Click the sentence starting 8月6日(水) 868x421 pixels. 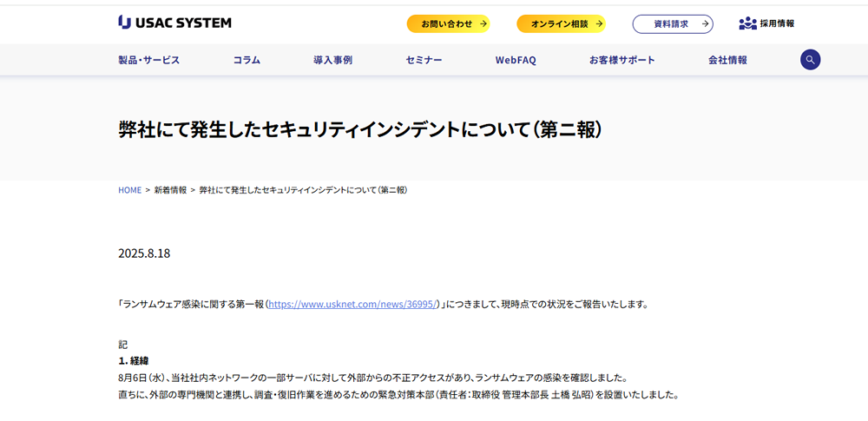[372, 378]
